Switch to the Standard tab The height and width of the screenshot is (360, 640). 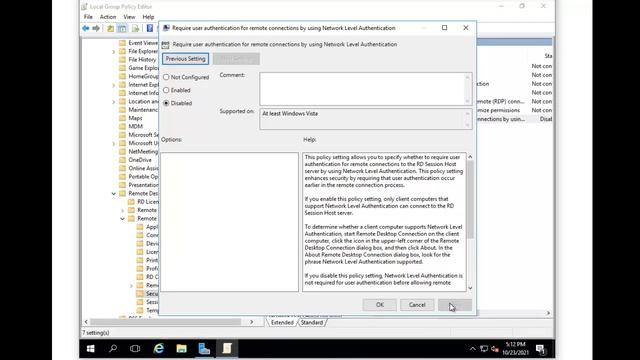tap(312, 322)
